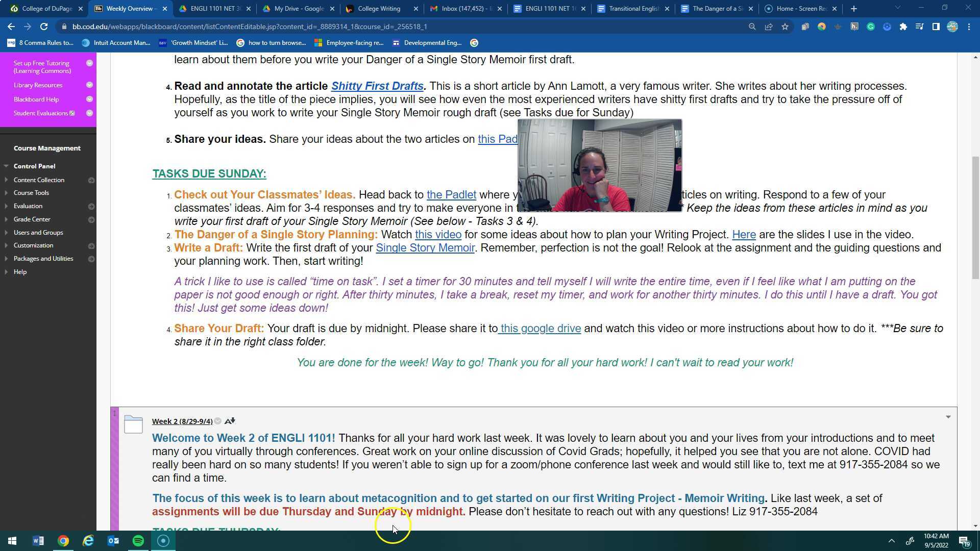Click the Week 2 folder icon
The width and height of the screenshot is (980, 551).
133,423
